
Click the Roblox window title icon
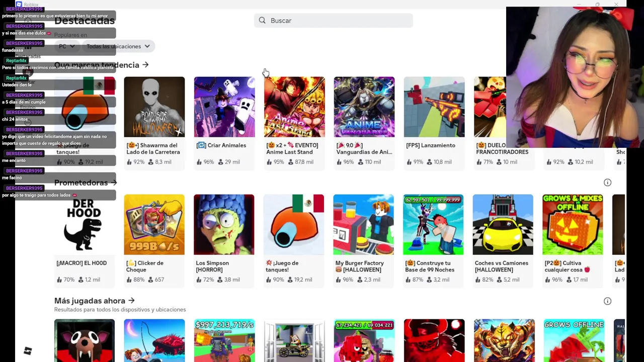[19, 4]
